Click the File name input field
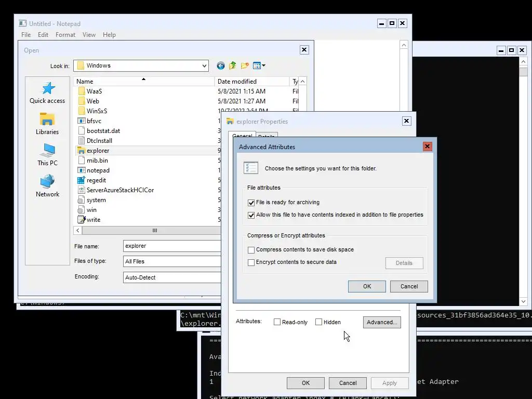This screenshot has height=399, width=532. click(x=172, y=246)
